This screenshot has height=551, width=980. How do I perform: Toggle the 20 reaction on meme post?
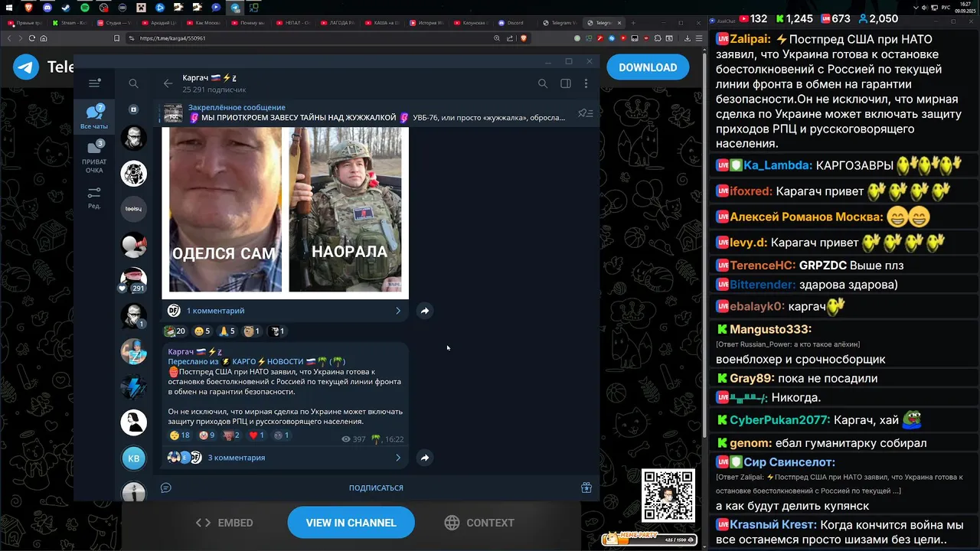click(x=175, y=331)
